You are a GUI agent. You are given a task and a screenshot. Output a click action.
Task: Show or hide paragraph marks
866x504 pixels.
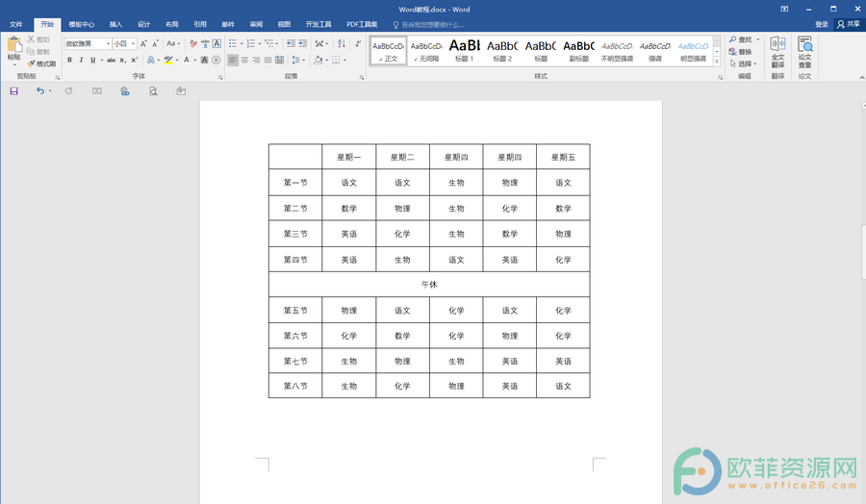click(359, 43)
